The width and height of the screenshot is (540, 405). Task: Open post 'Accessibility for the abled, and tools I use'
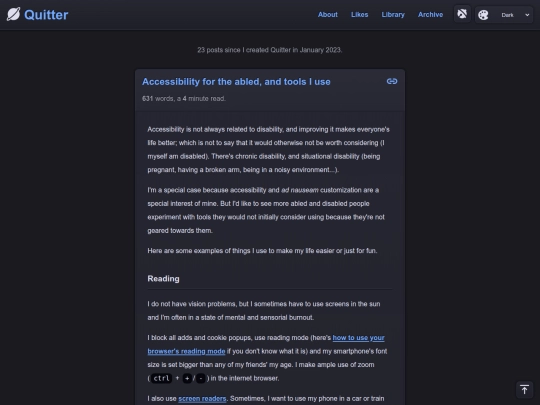tap(236, 82)
